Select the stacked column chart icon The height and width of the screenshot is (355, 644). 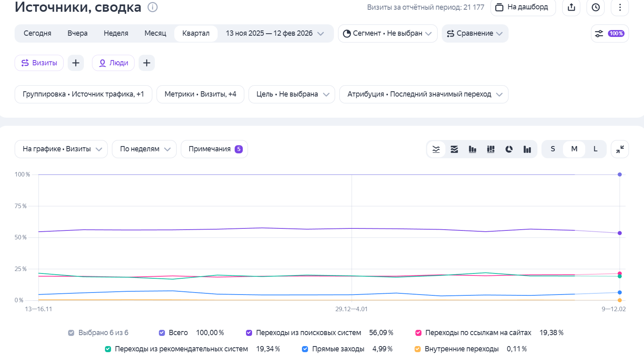coord(491,149)
